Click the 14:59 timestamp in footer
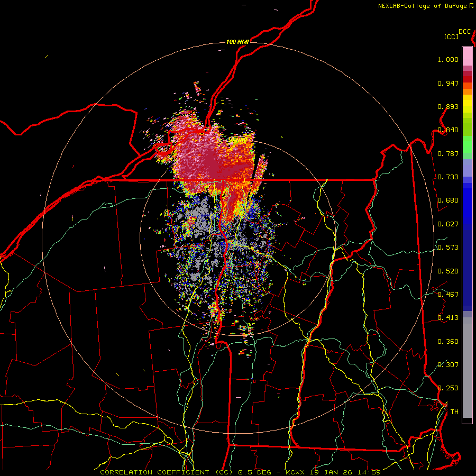The width and height of the screenshot is (476, 476). 369,472
